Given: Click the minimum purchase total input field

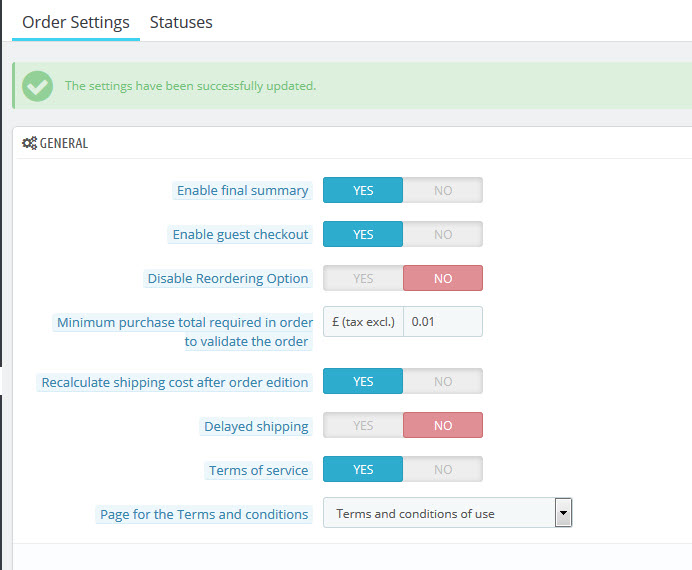Looking at the screenshot, I should [442, 322].
